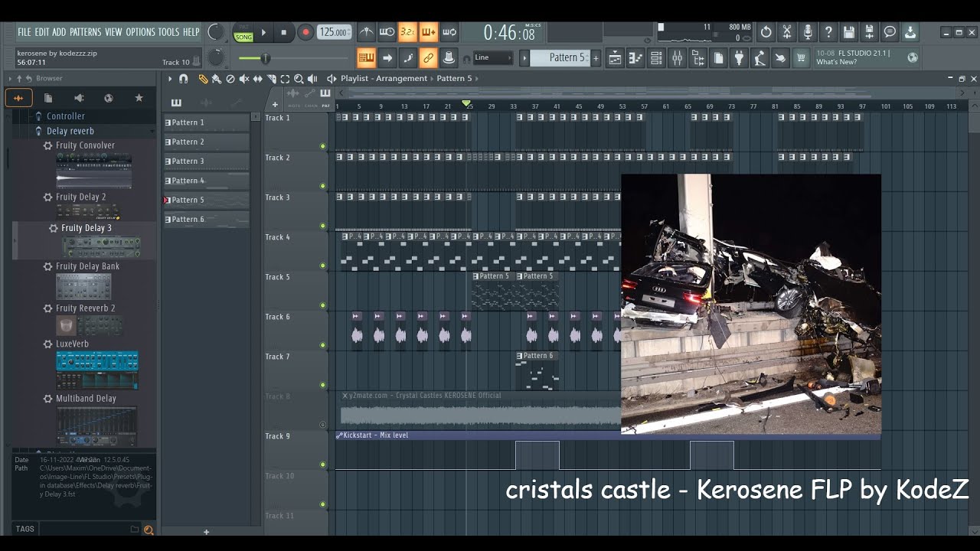Open the Line snap selector dropdown
Viewport: 980px width, 551px height.
[x=494, y=57]
